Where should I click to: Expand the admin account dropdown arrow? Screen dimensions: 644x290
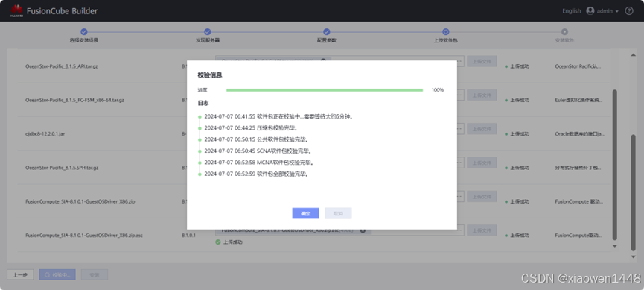pyautogui.click(x=617, y=11)
